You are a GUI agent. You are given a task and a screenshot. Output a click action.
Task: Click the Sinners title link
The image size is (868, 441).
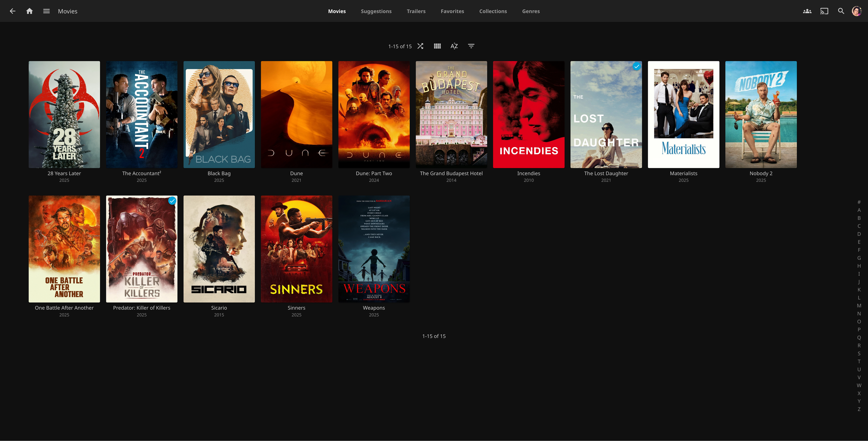click(x=296, y=308)
